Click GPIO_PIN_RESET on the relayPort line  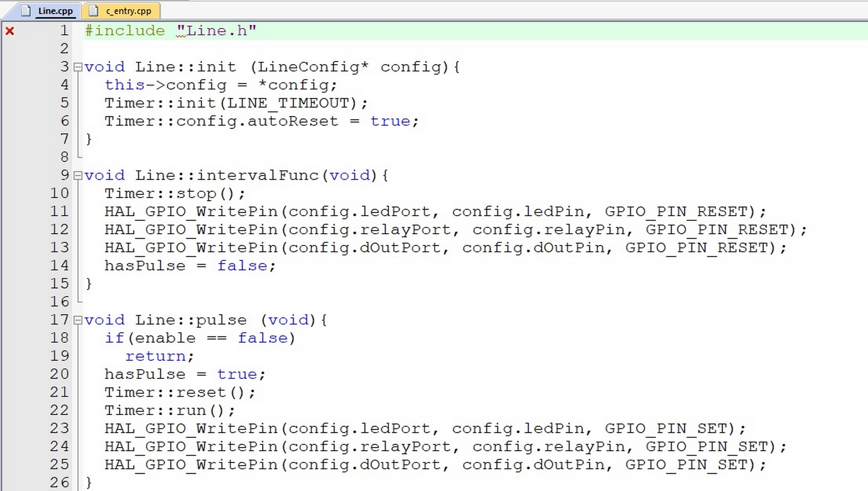tap(717, 230)
